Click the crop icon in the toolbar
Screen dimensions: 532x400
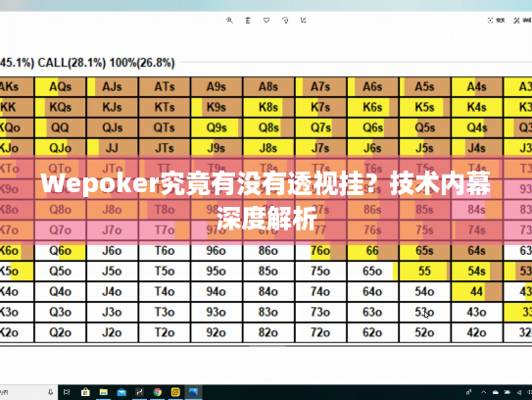click(304, 21)
